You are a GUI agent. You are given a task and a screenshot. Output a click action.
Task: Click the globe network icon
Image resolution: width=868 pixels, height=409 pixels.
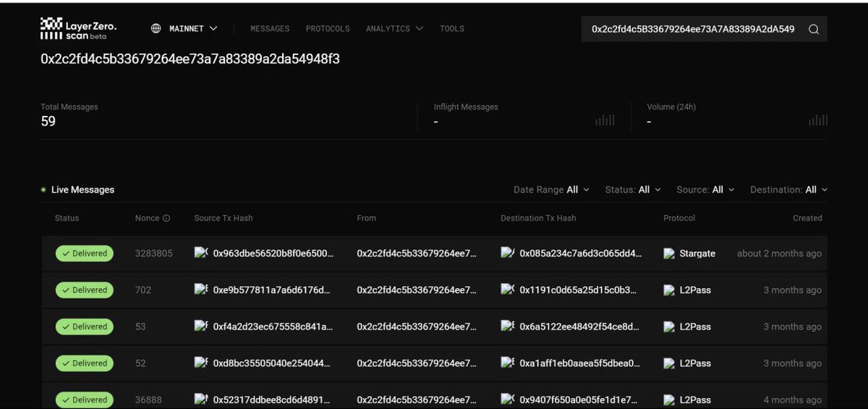(x=156, y=29)
